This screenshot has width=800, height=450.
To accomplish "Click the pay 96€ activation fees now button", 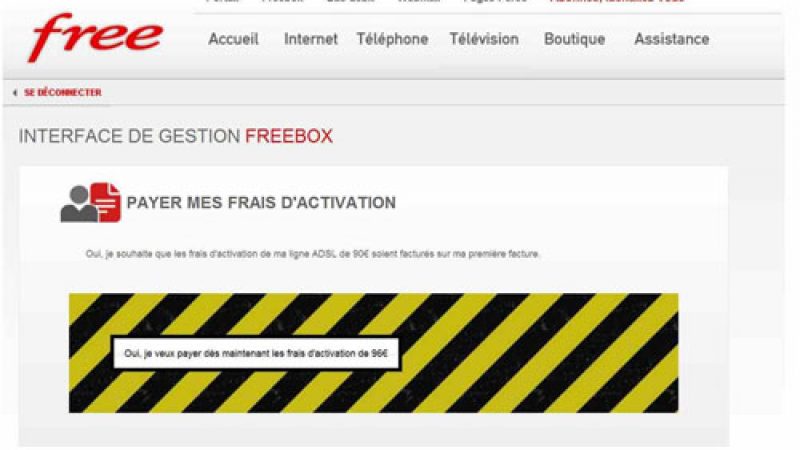I will [x=256, y=353].
